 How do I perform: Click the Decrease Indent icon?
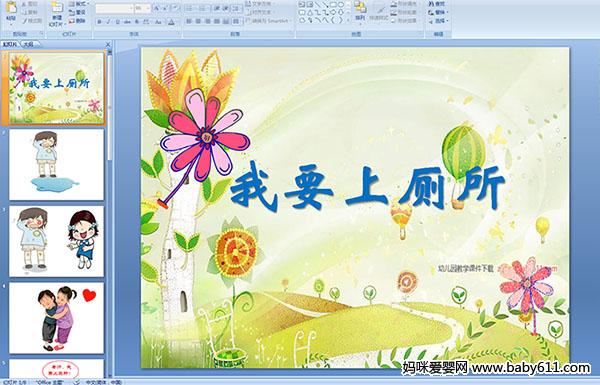coord(217,8)
